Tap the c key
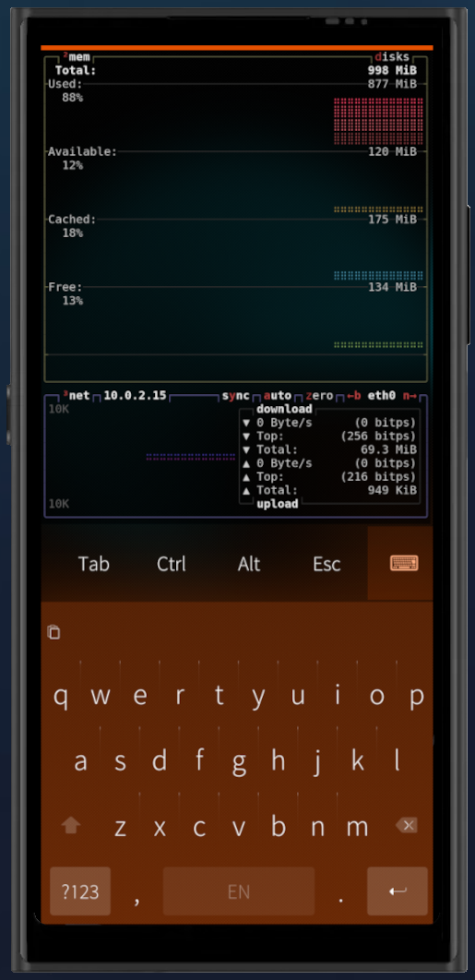 pos(199,827)
